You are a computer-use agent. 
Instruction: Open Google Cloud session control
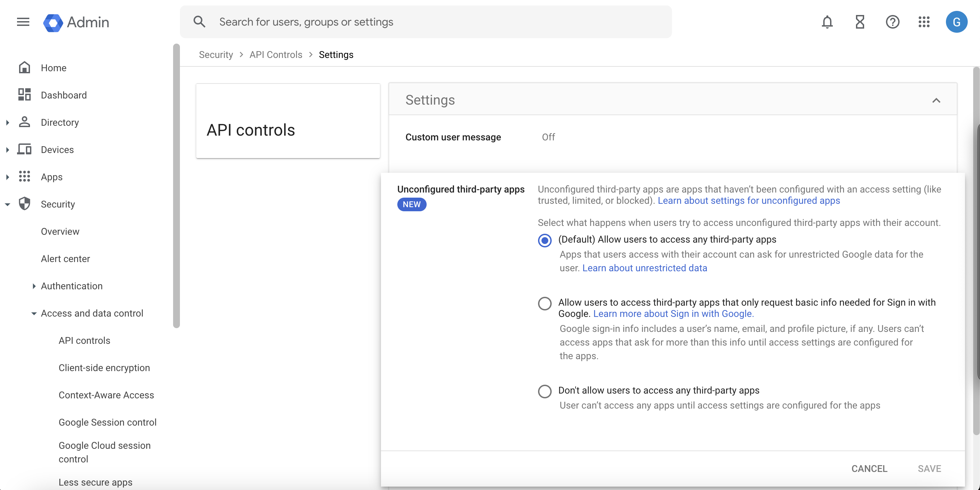[x=105, y=452]
